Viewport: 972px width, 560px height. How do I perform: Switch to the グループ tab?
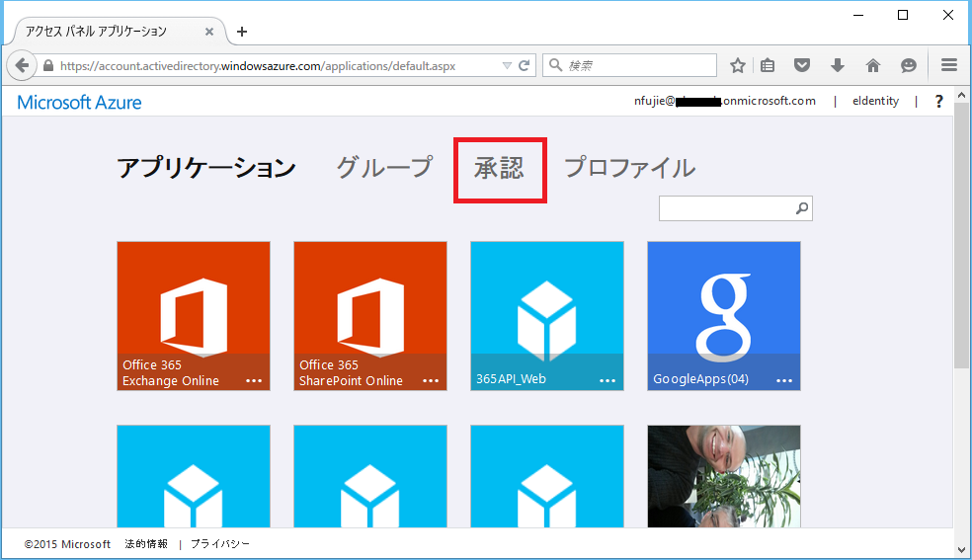(x=384, y=168)
